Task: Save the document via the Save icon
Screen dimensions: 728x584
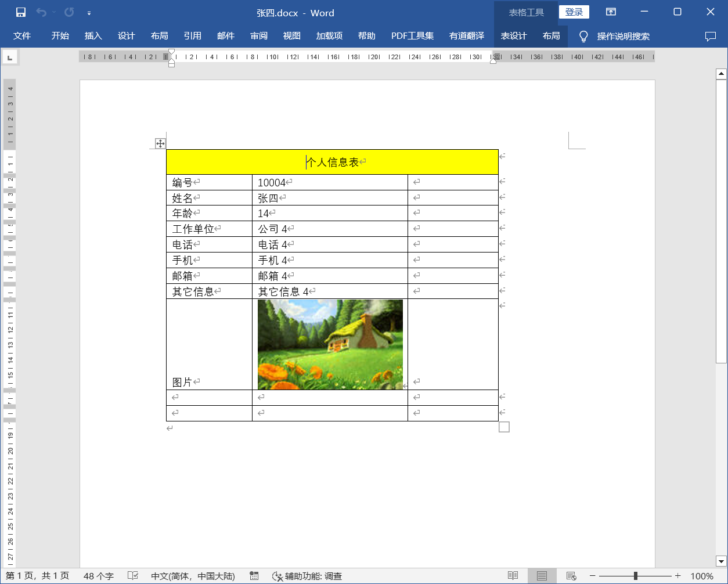Action: click(22, 12)
